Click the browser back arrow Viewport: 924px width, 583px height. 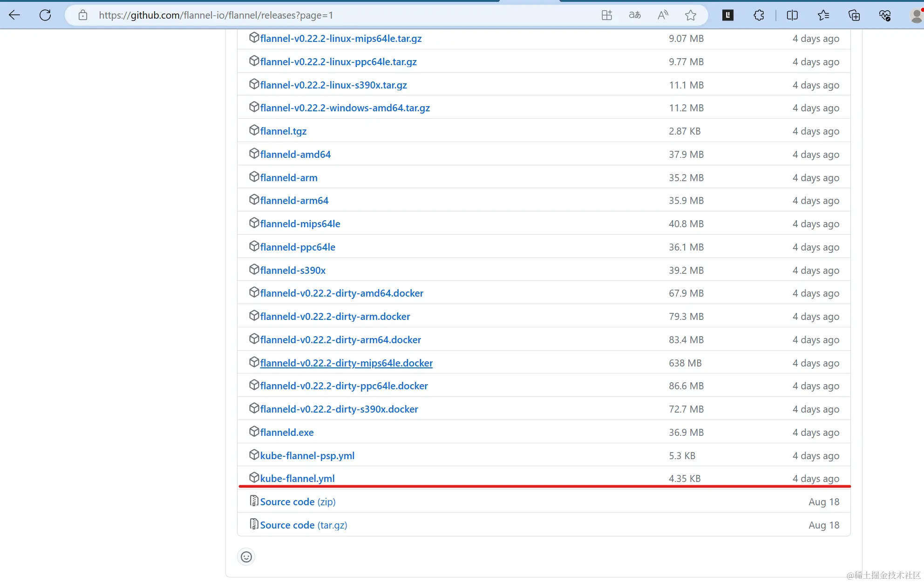tap(14, 15)
